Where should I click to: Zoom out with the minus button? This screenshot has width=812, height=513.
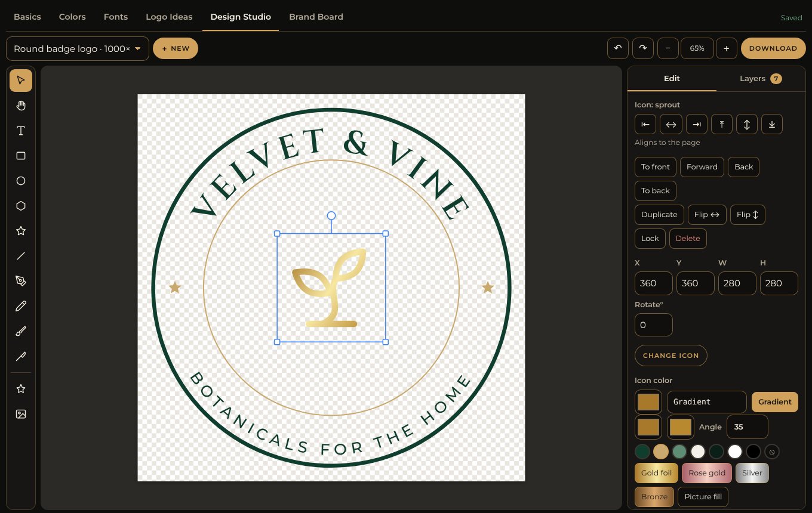(668, 48)
